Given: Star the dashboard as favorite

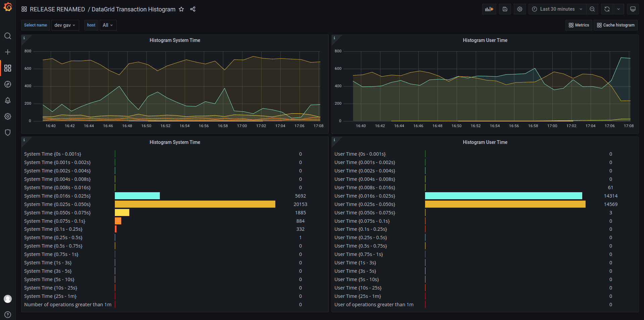Looking at the screenshot, I should 181,9.
